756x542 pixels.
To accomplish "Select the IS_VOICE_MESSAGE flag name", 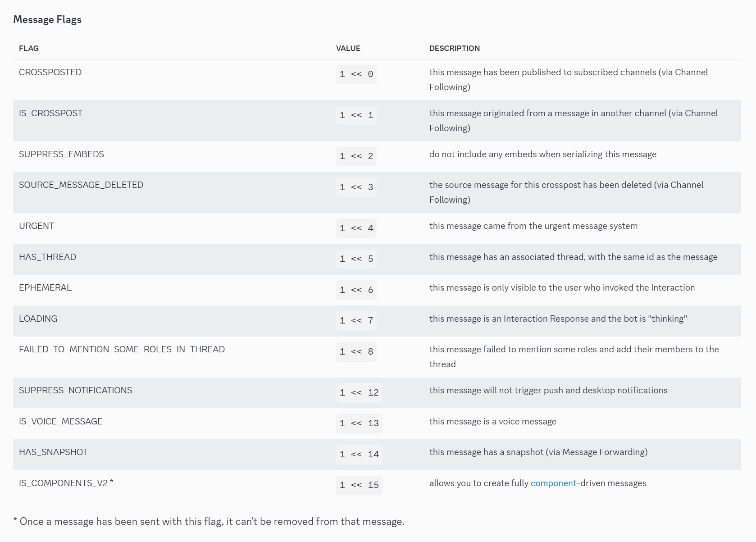I will coord(60,421).
